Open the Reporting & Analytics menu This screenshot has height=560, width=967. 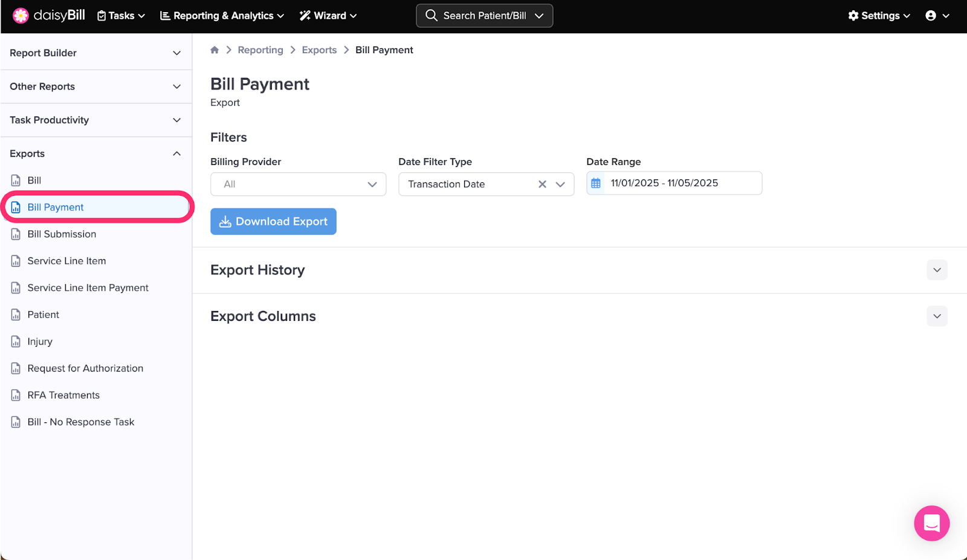click(222, 16)
